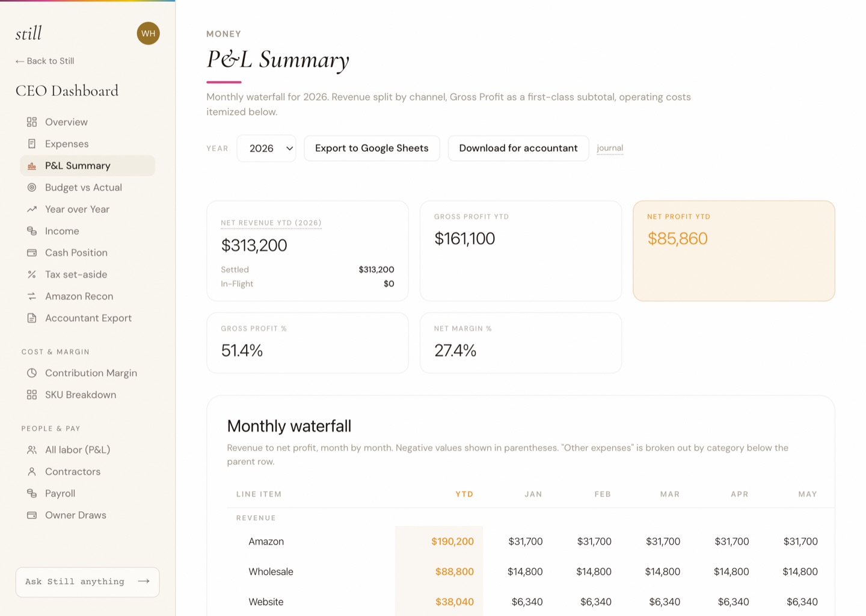Image resolution: width=866 pixels, height=616 pixels.
Task: Click the $85,860 net profit figure
Action: coord(677,239)
